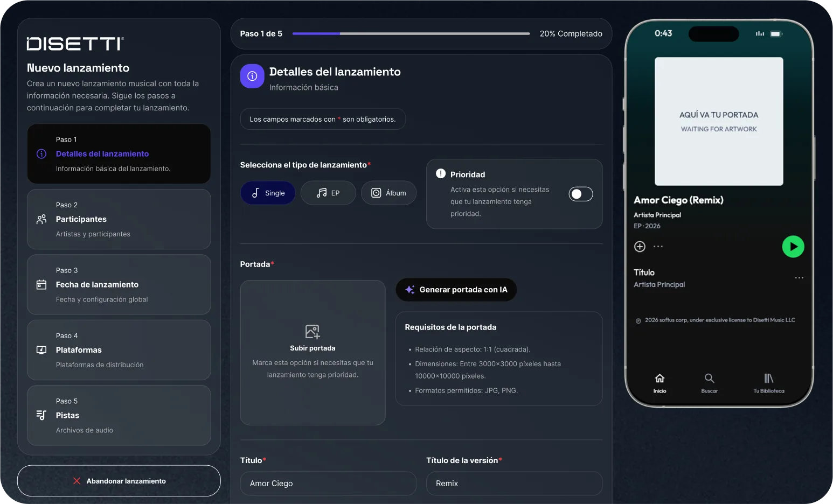This screenshot has height=504, width=833.
Task: Click the 'Requisitos de la portada' heading
Action: tap(450, 327)
